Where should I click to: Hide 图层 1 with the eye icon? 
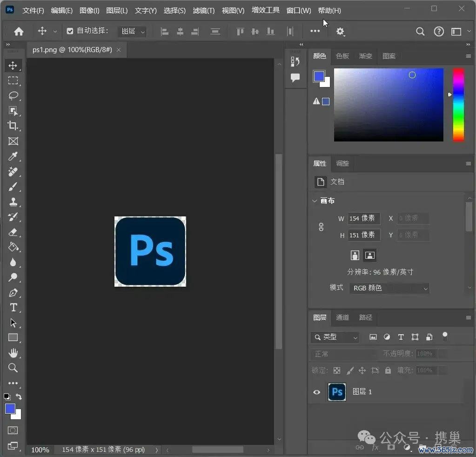(x=316, y=392)
